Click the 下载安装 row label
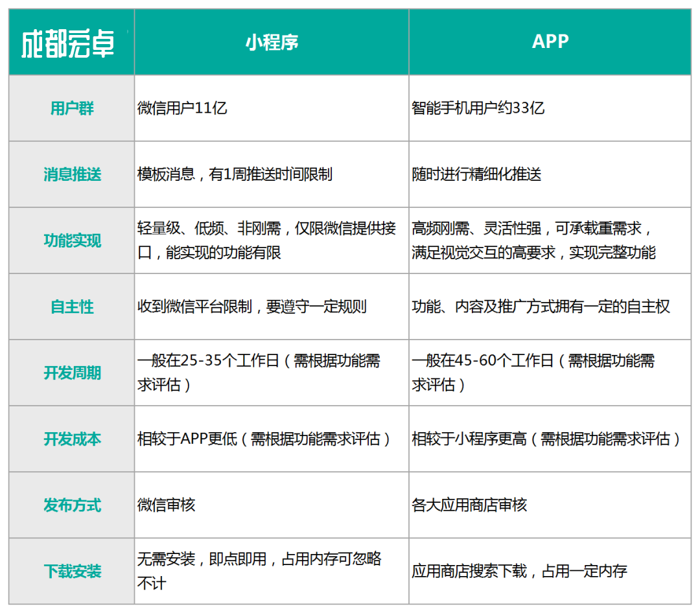The width and height of the screenshot is (700, 613). [x=71, y=571]
